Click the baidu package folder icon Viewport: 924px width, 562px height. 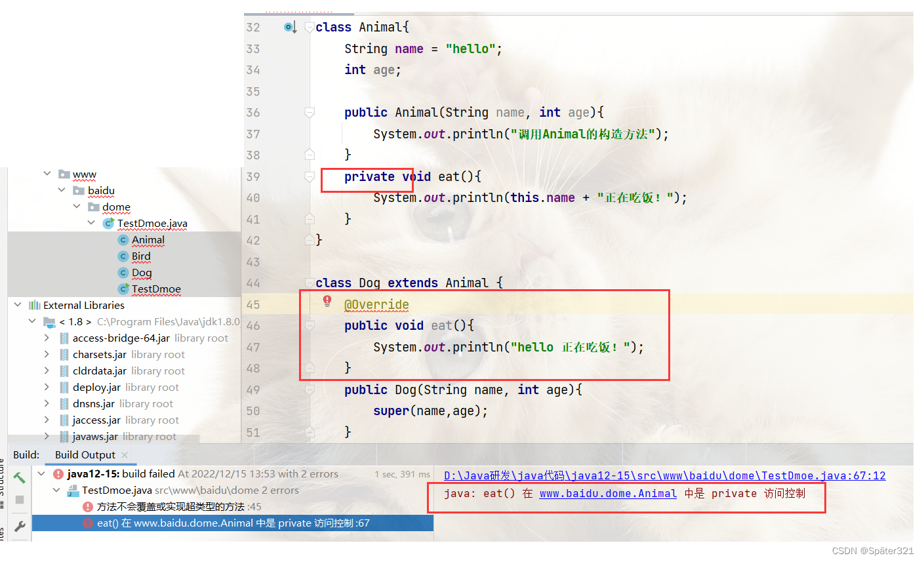(x=79, y=191)
